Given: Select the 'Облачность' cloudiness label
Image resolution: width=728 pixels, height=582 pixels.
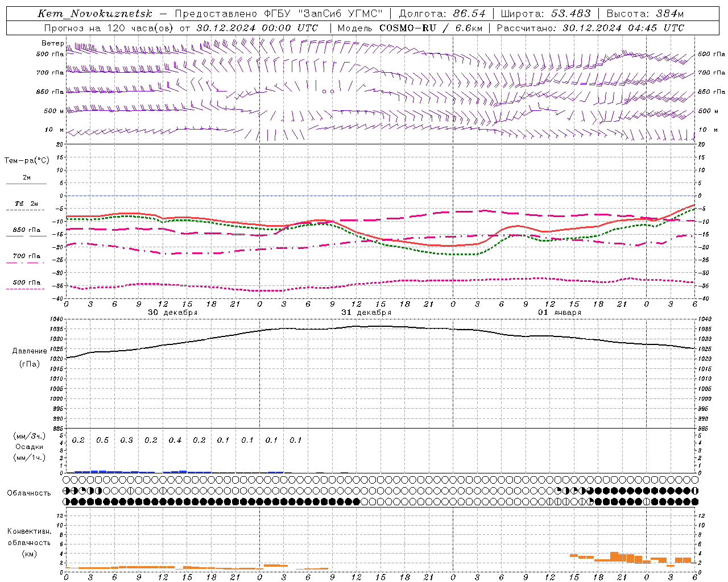Looking at the screenshot, I should tap(29, 493).
